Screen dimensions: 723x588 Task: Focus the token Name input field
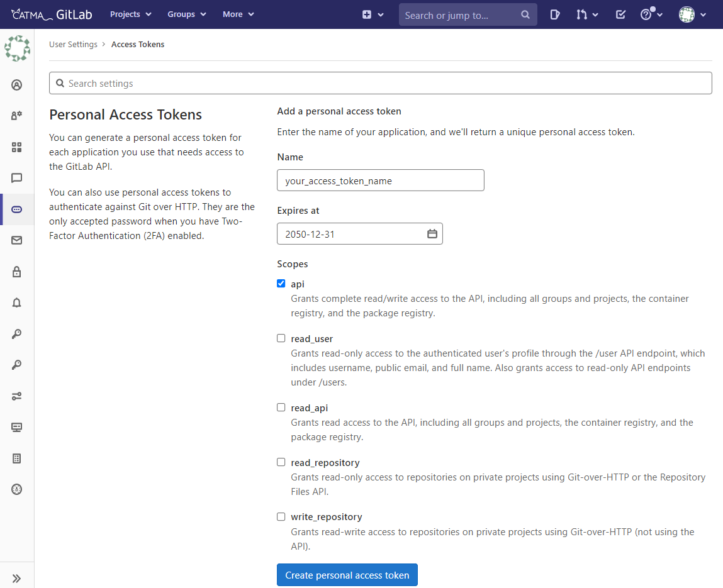pos(381,180)
